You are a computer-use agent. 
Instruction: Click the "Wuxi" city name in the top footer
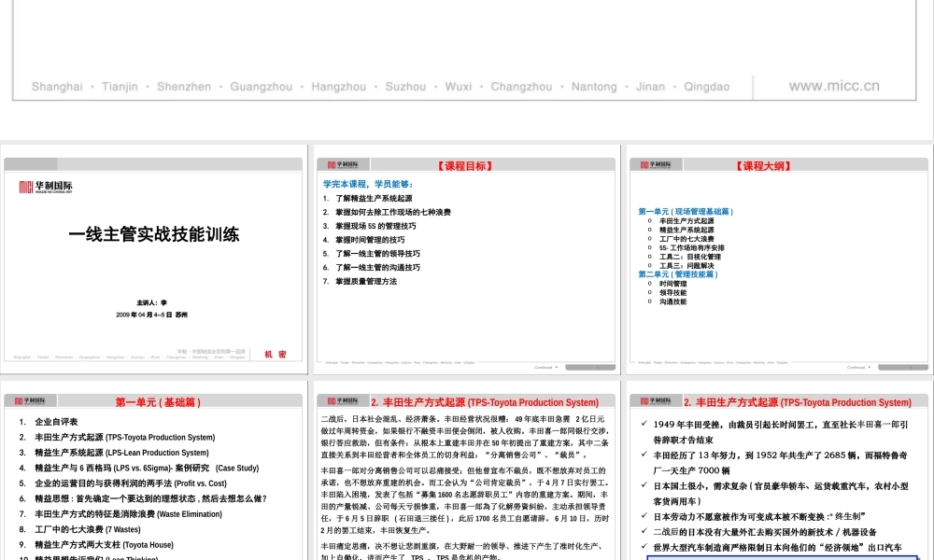pyautogui.click(x=459, y=87)
